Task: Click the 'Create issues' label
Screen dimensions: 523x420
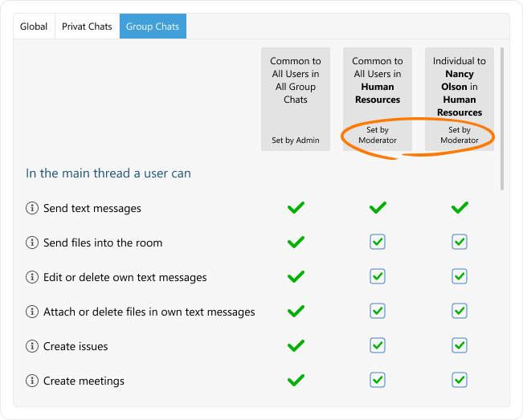Action: point(76,346)
